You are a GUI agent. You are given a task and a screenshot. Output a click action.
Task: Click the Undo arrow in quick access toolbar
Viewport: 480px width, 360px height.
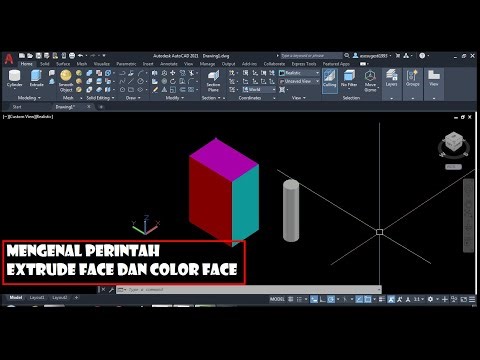[80, 56]
